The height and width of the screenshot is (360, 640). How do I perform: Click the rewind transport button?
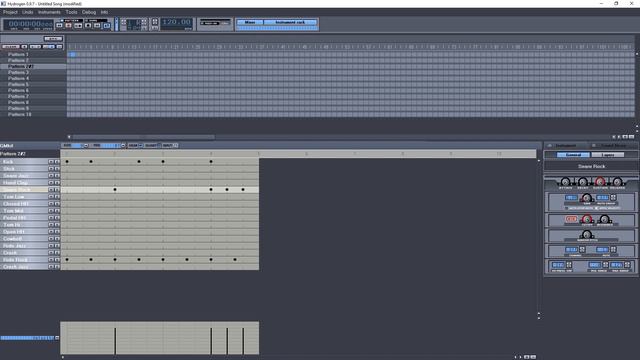(x=59, y=25)
